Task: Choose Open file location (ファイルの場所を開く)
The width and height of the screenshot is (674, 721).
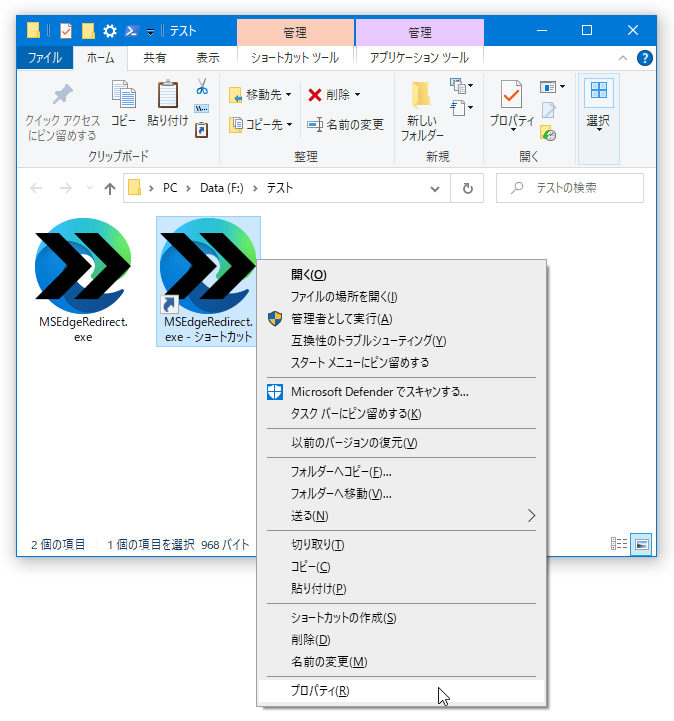Action: click(401, 297)
